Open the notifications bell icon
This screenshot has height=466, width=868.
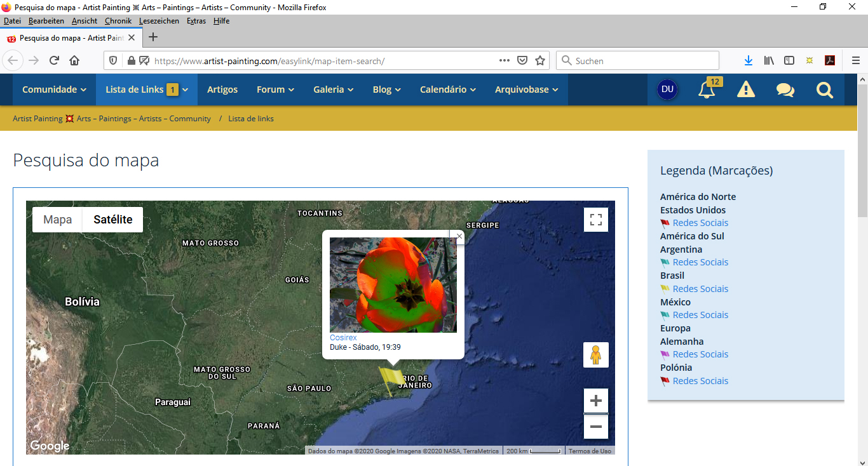coord(706,90)
